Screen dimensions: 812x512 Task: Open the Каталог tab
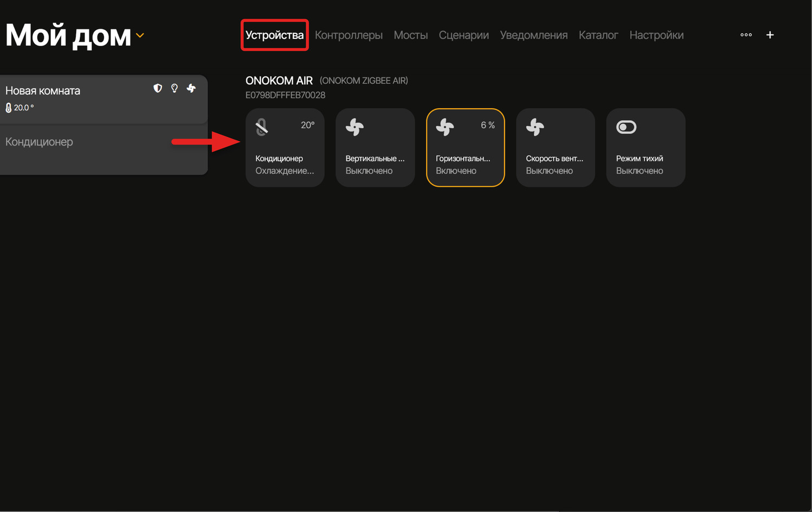[598, 35]
